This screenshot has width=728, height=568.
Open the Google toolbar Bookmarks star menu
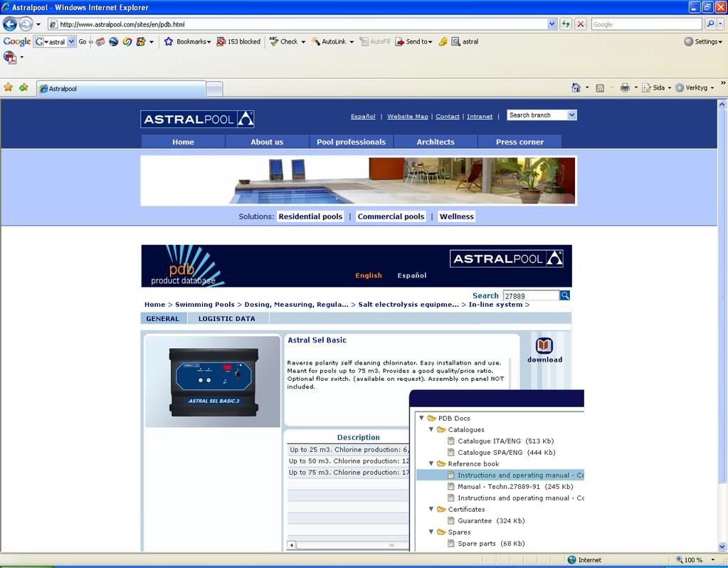click(187, 41)
